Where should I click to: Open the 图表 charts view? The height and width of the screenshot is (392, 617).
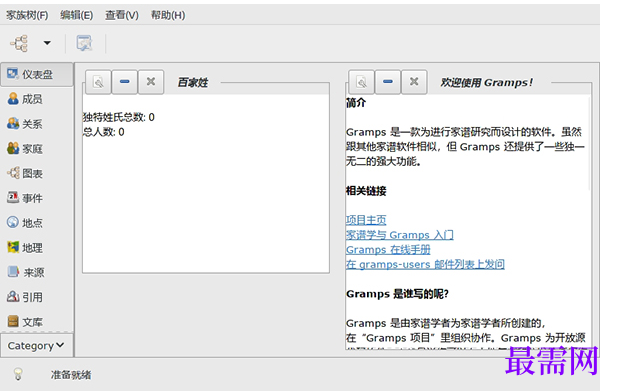pyautogui.click(x=25, y=174)
